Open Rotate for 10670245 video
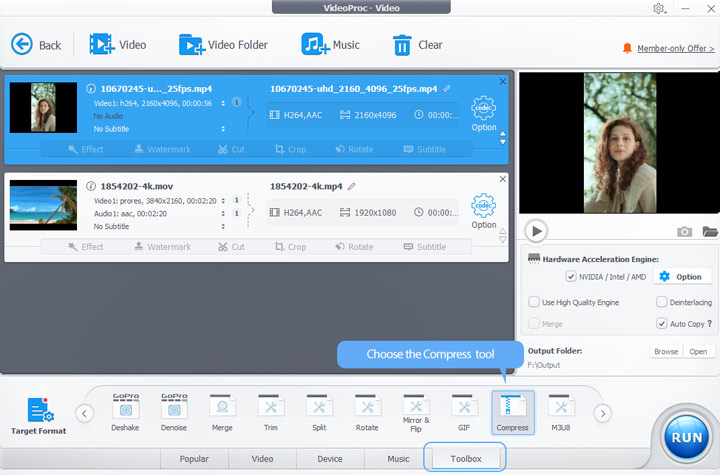Screen dimensions: 720x475 point(354,149)
